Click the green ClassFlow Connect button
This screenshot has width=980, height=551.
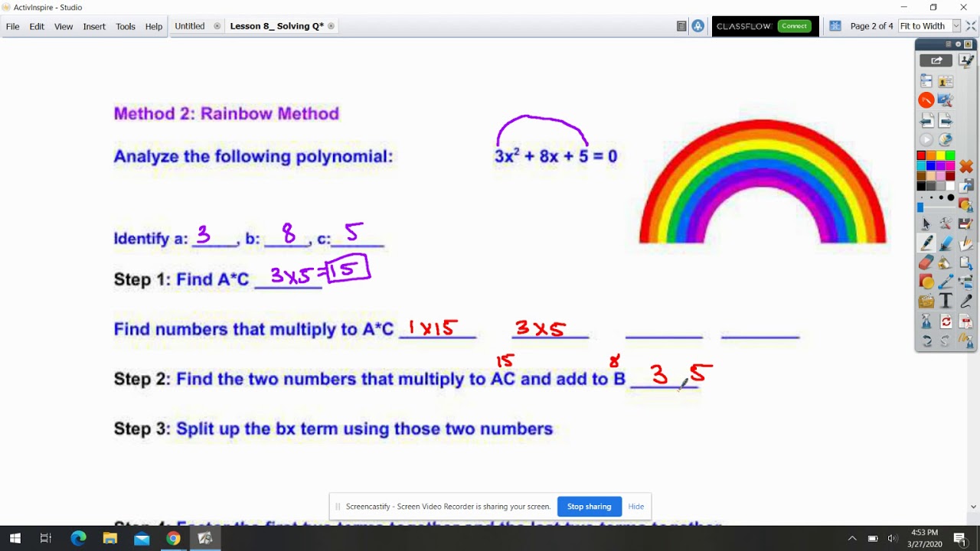coord(794,26)
